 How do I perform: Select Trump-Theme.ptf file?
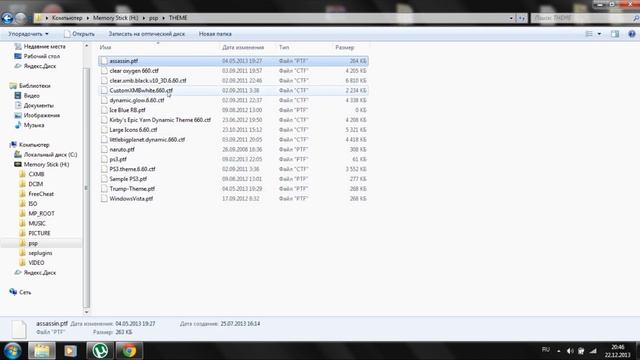pyautogui.click(x=233, y=189)
